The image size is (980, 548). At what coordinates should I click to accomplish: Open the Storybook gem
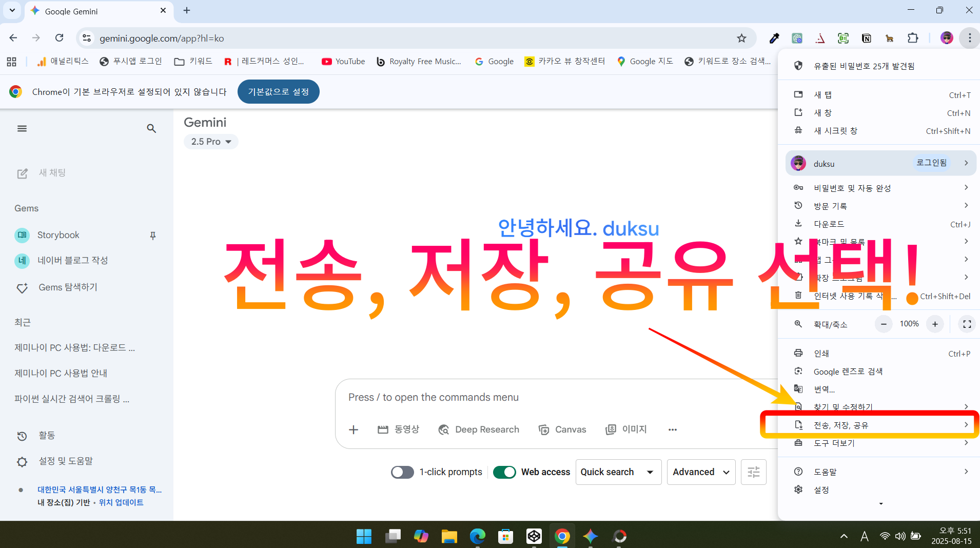(x=58, y=235)
